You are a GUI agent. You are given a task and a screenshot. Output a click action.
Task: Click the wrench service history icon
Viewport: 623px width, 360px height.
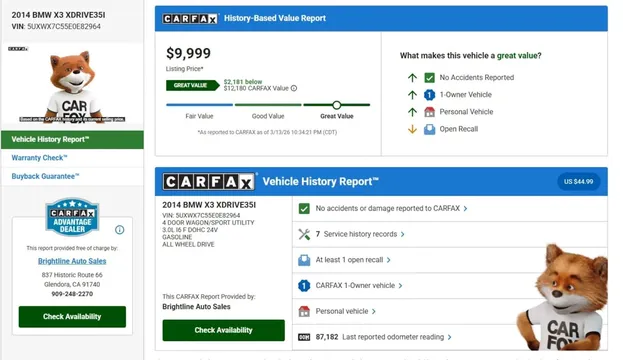[x=304, y=234]
